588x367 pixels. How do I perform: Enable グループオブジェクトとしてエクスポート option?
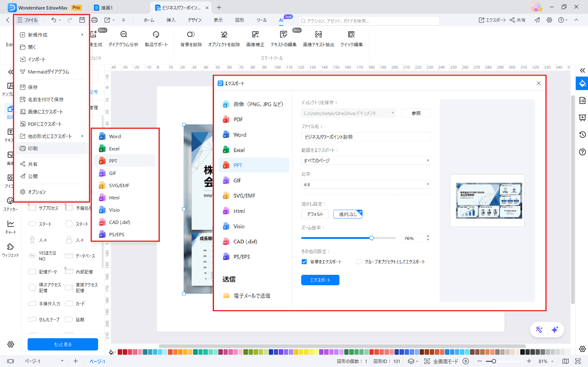[x=358, y=262]
